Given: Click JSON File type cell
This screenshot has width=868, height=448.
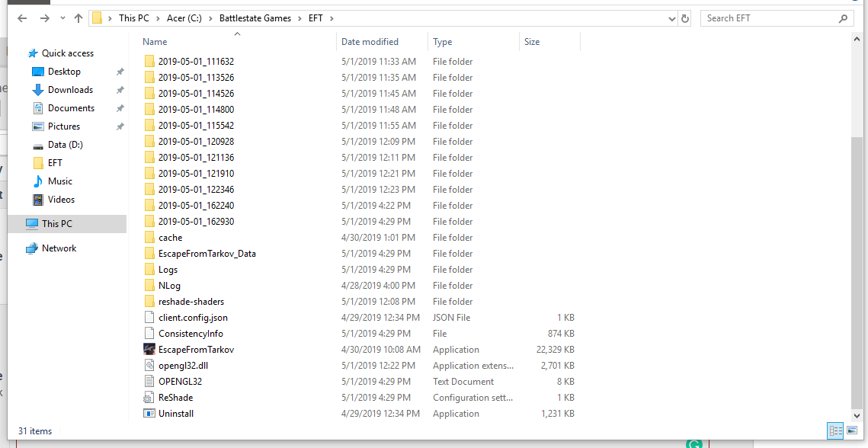Looking at the screenshot, I should click(x=452, y=318).
